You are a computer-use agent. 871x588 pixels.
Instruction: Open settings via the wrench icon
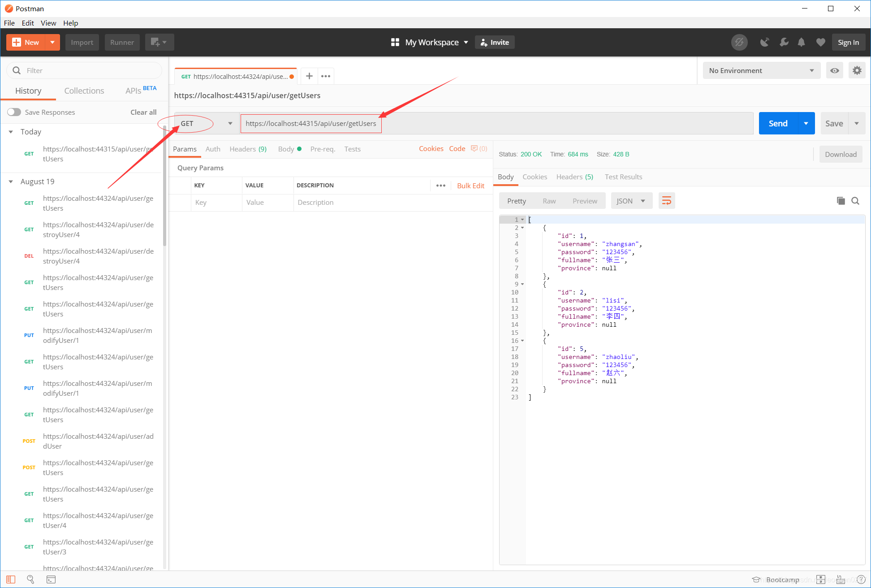[x=784, y=42]
